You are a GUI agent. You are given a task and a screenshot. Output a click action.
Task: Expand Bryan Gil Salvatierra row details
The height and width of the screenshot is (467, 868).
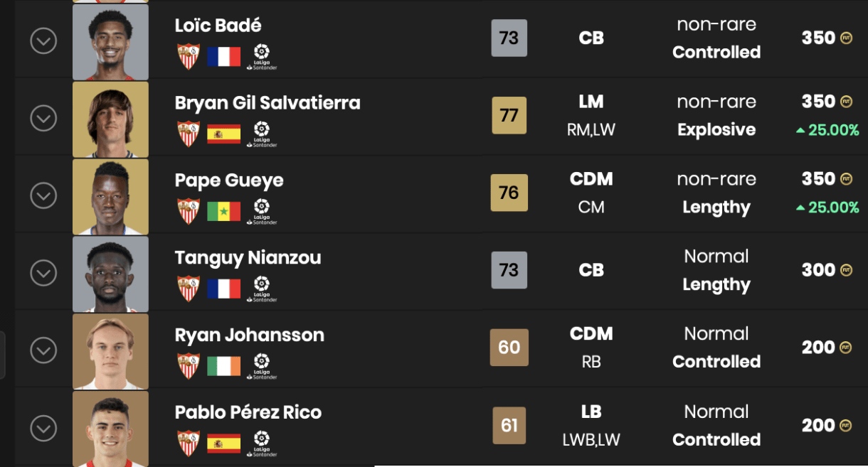coord(43,119)
